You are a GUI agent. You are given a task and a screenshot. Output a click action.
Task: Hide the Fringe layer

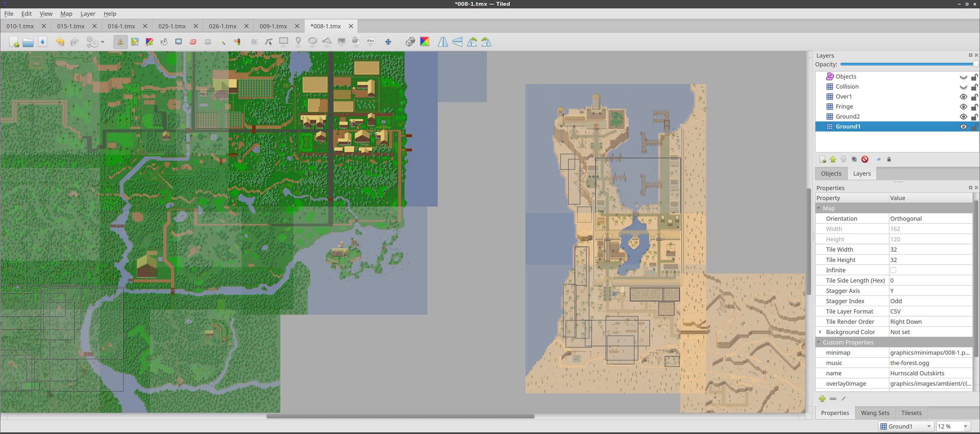pyautogui.click(x=963, y=107)
